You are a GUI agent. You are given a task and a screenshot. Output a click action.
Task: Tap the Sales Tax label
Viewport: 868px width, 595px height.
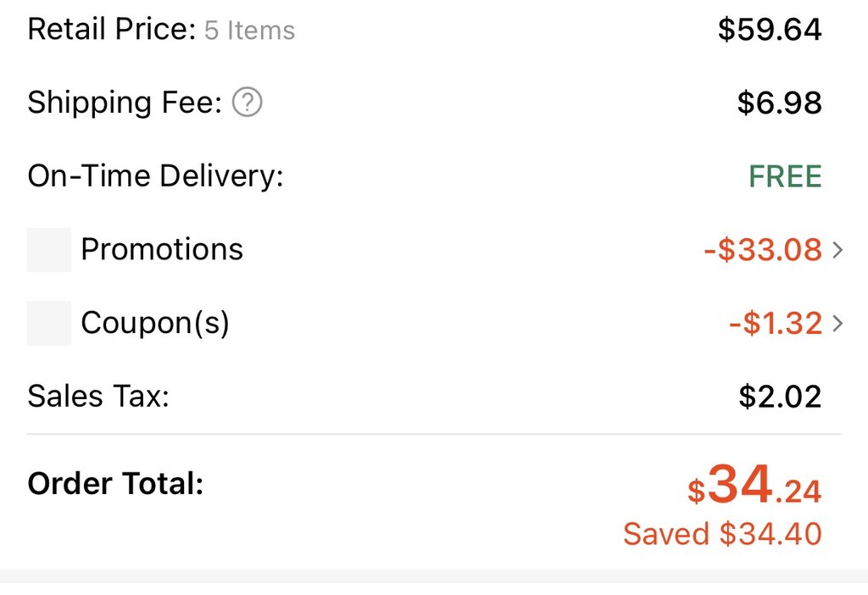[98, 397]
